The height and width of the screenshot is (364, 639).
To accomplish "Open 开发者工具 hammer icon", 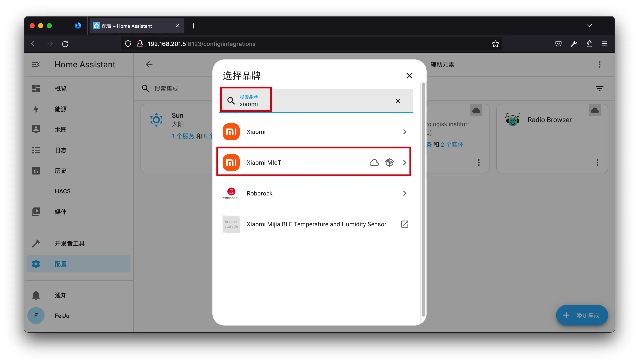I will coord(36,243).
